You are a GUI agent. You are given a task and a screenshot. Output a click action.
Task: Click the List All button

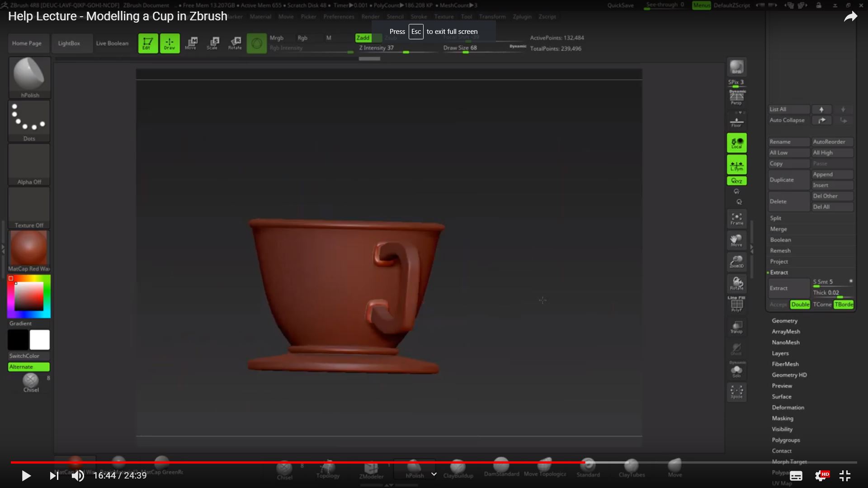click(789, 109)
